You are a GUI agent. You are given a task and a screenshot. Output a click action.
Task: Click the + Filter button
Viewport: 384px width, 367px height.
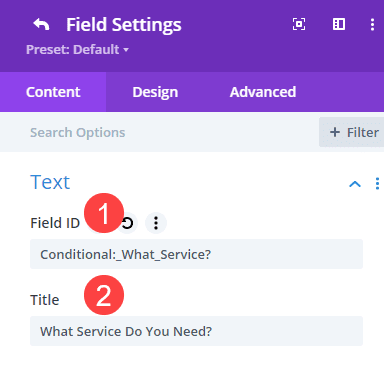pos(352,132)
